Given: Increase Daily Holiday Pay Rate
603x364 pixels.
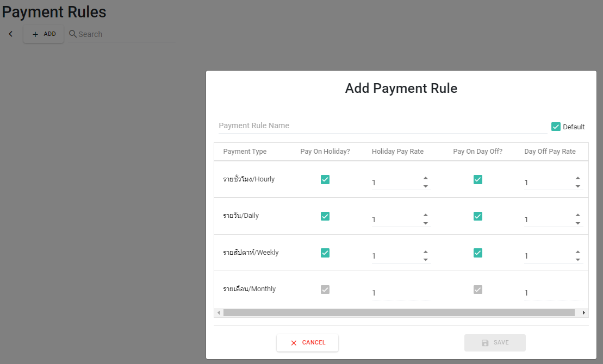Looking at the screenshot, I should (x=426, y=215).
